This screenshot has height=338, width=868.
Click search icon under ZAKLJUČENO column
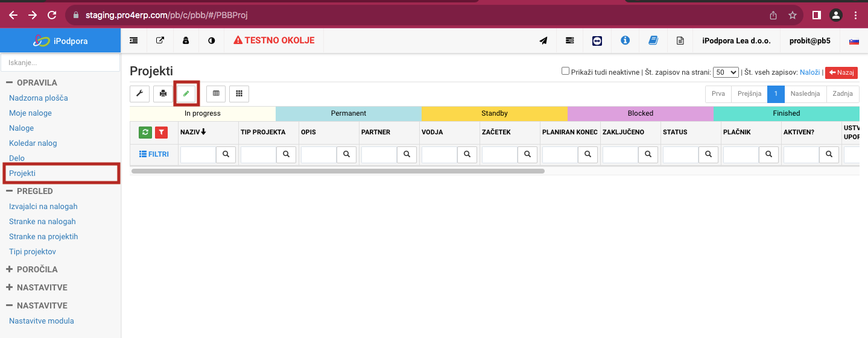(x=648, y=155)
